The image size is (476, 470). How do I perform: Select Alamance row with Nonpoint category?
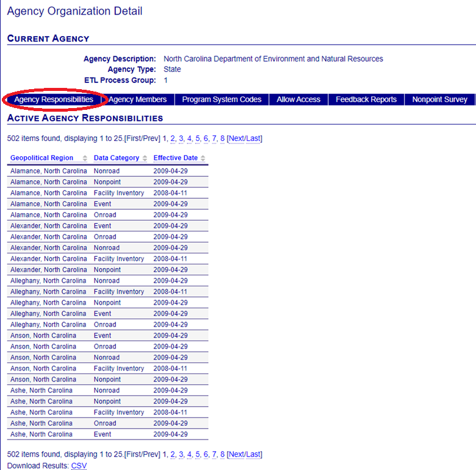[108, 182]
